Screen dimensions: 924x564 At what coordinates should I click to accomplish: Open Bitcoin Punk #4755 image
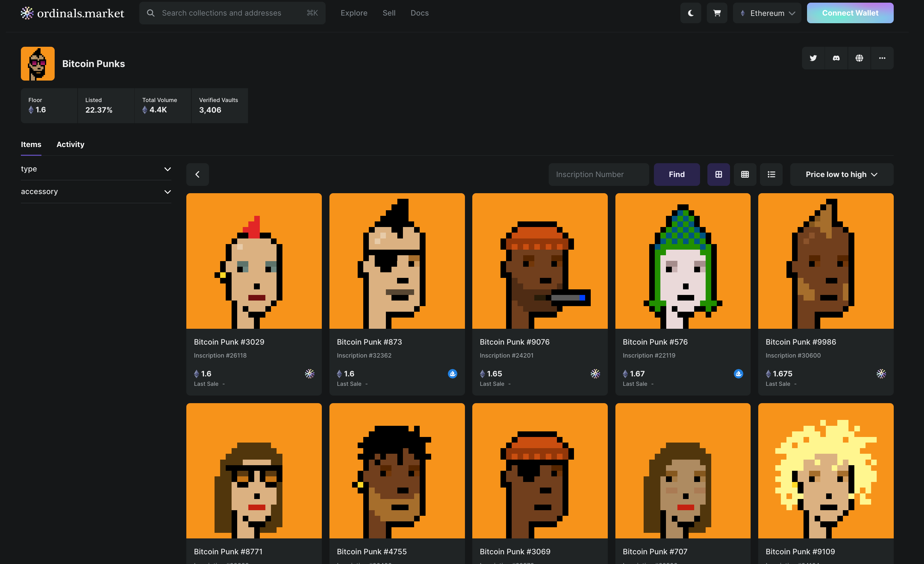(x=397, y=470)
